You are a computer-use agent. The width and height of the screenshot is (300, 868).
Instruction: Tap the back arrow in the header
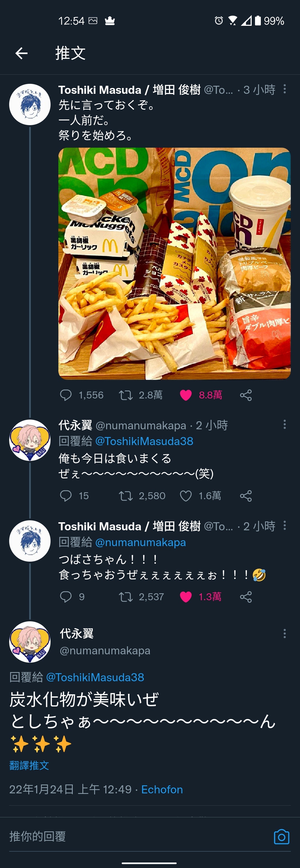tap(21, 53)
